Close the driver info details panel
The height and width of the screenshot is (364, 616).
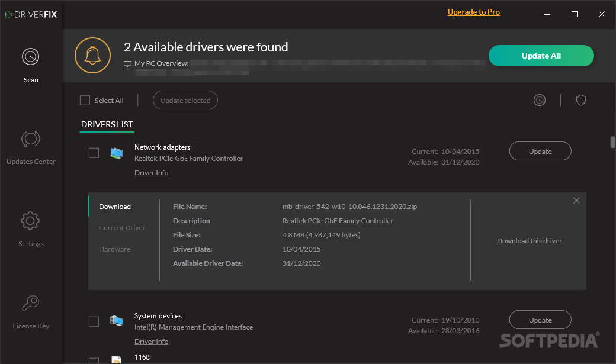pyautogui.click(x=576, y=201)
